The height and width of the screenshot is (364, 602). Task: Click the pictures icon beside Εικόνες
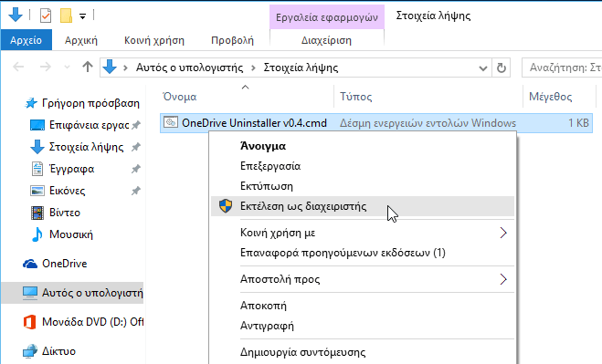click(37, 191)
